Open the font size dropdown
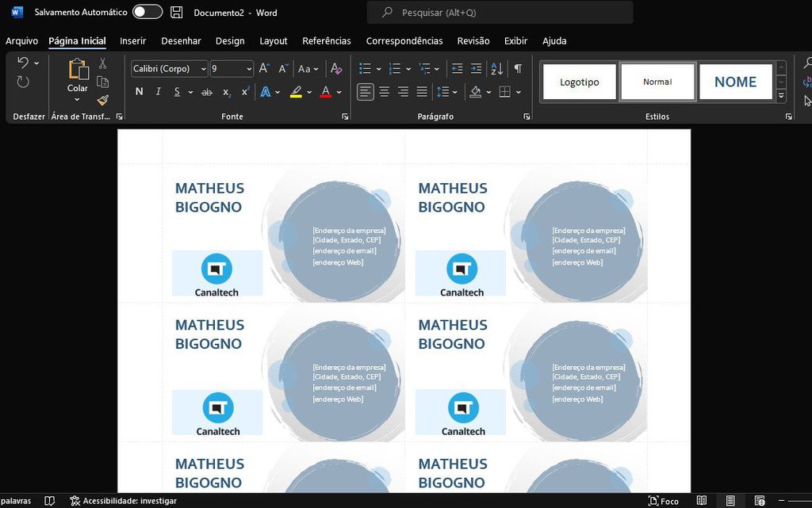Image resolution: width=812 pixels, height=508 pixels. (249, 69)
